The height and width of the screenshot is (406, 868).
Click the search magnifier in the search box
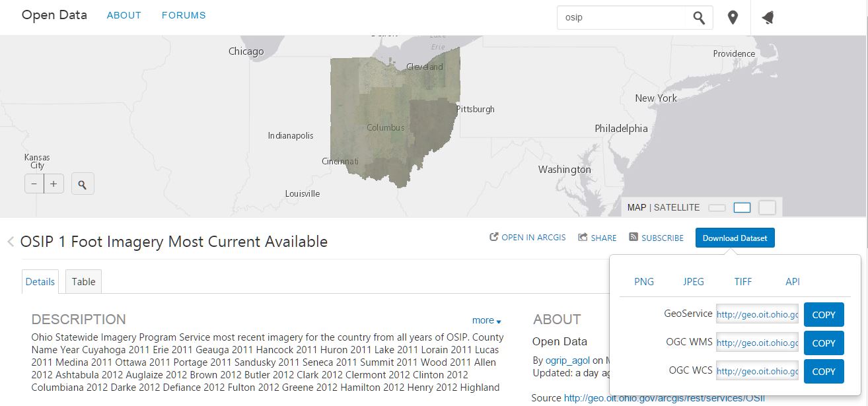click(x=699, y=18)
